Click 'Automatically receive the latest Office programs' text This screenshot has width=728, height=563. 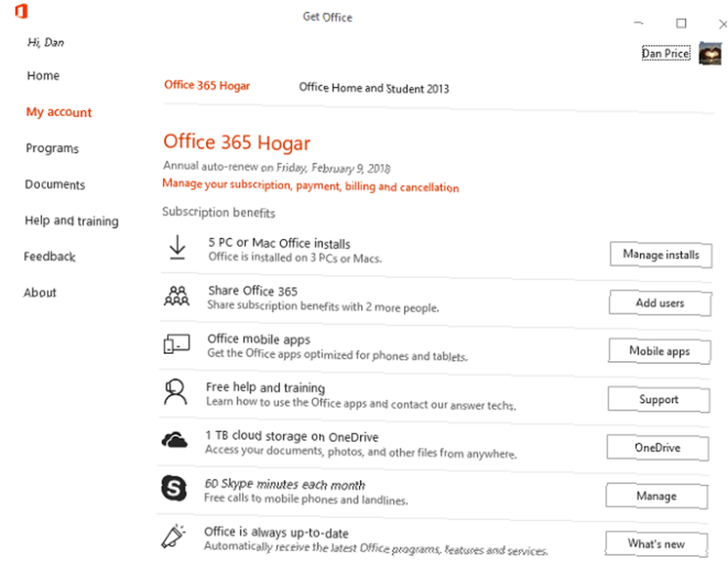click(x=376, y=548)
